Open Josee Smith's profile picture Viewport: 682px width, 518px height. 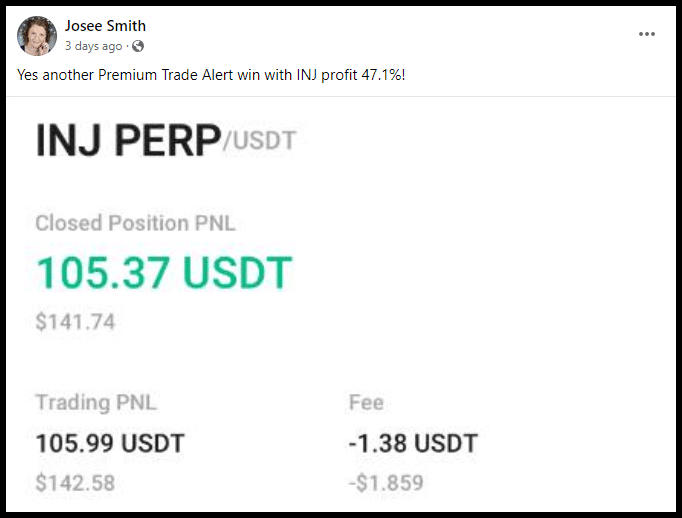point(37,36)
